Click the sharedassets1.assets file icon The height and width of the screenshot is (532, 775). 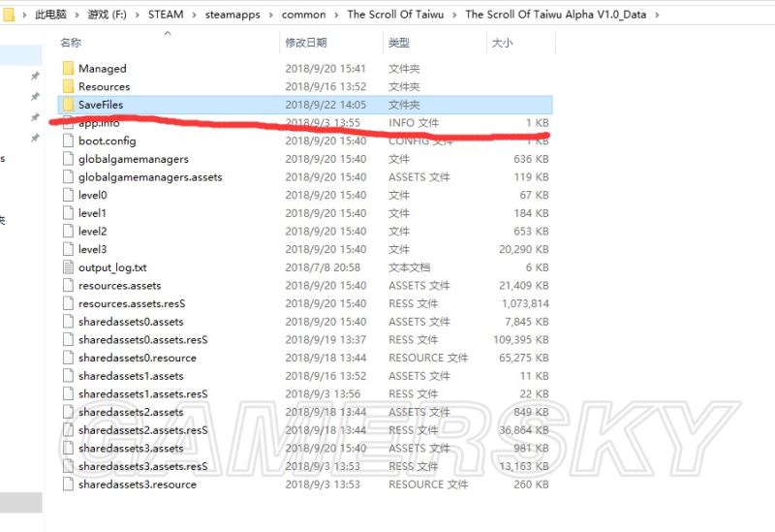68,376
